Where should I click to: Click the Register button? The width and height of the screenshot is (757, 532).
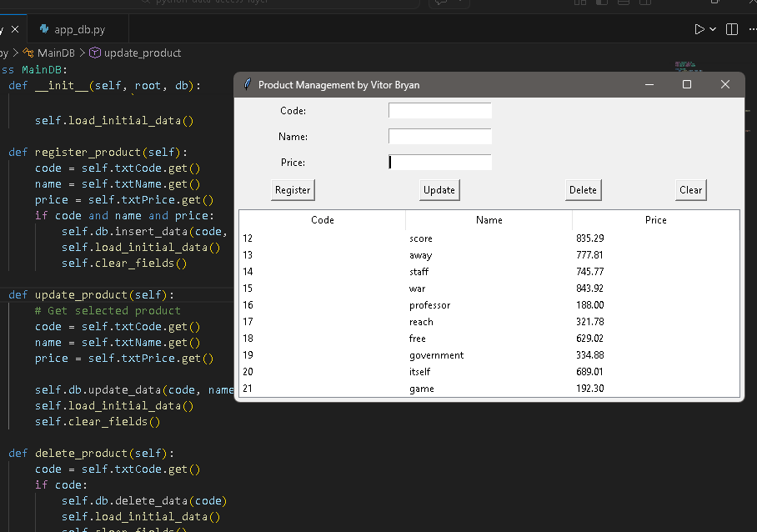(293, 190)
